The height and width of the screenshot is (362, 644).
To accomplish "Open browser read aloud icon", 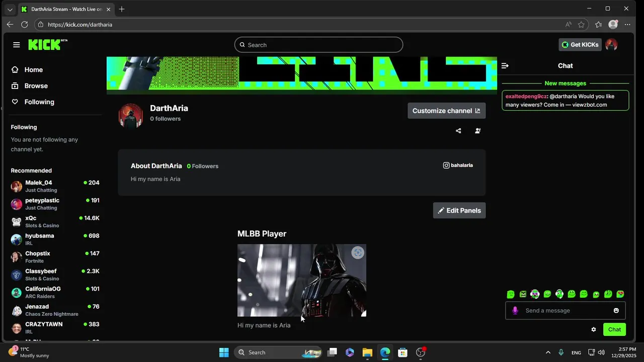I will click(x=568, y=24).
